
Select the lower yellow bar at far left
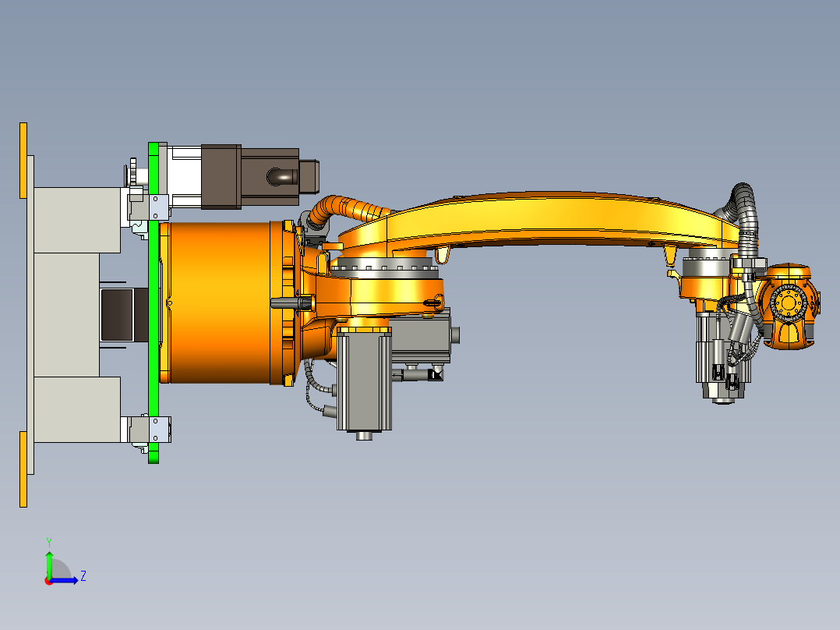pyautogui.click(x=23, y=469)
